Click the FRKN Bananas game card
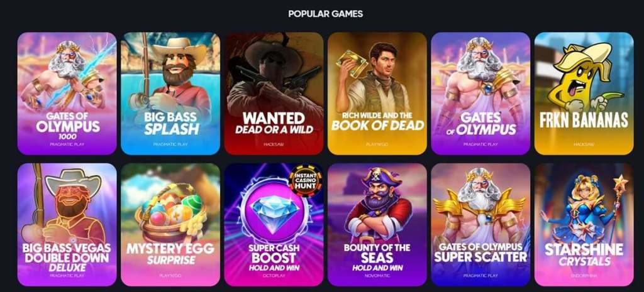 point(584,94)
